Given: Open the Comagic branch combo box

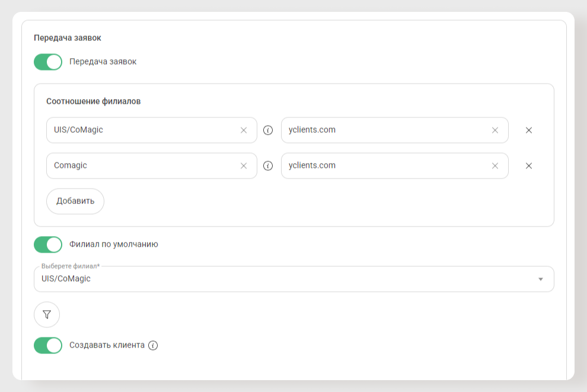Looking at the screenshot, I should coord(152,166).
